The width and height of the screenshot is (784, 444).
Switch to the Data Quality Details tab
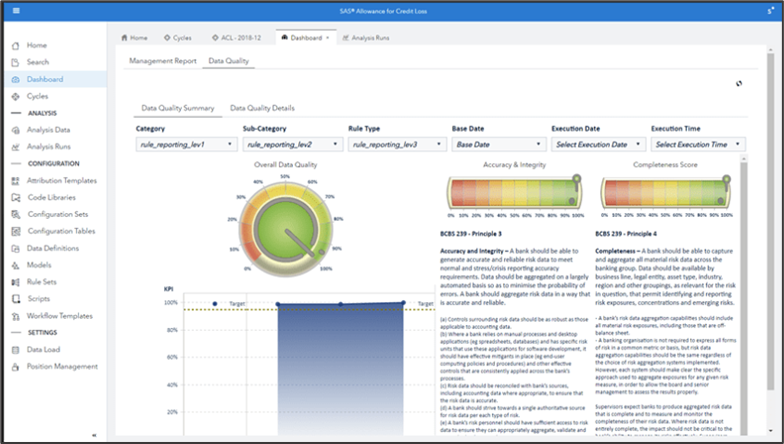(x=262, y=108)
